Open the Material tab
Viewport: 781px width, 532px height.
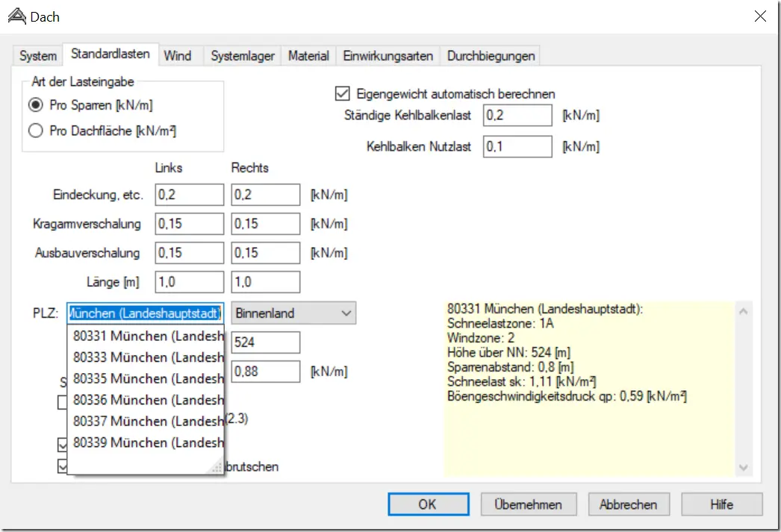[x=308, y=56]
